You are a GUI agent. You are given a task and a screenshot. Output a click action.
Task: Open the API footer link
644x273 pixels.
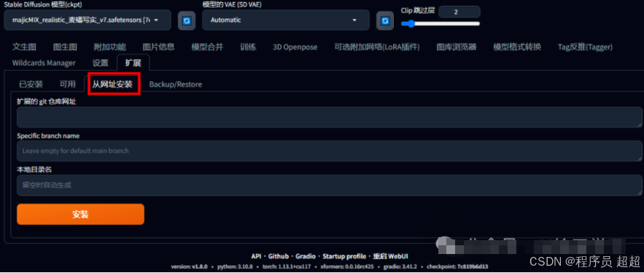[x=256, y=256]
